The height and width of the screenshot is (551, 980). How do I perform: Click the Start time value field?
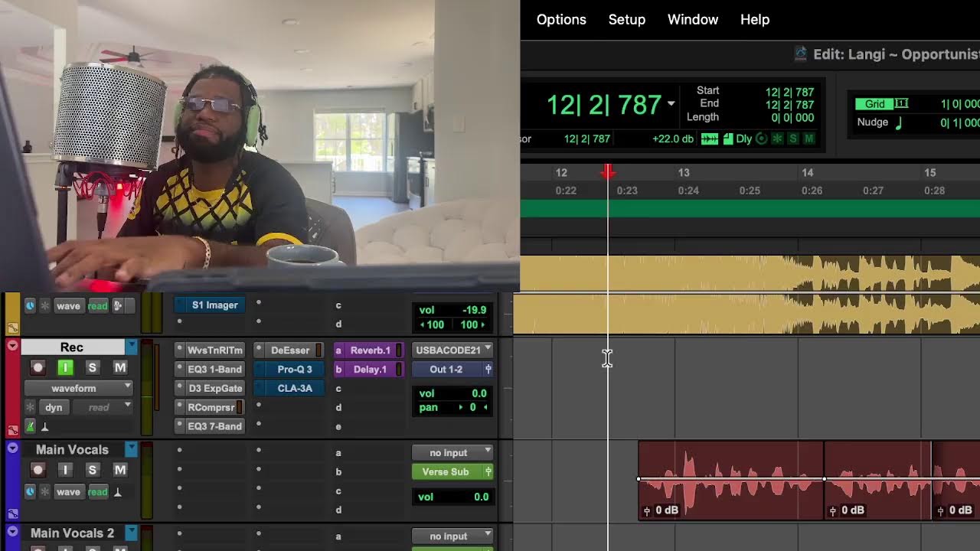point(789,92)
